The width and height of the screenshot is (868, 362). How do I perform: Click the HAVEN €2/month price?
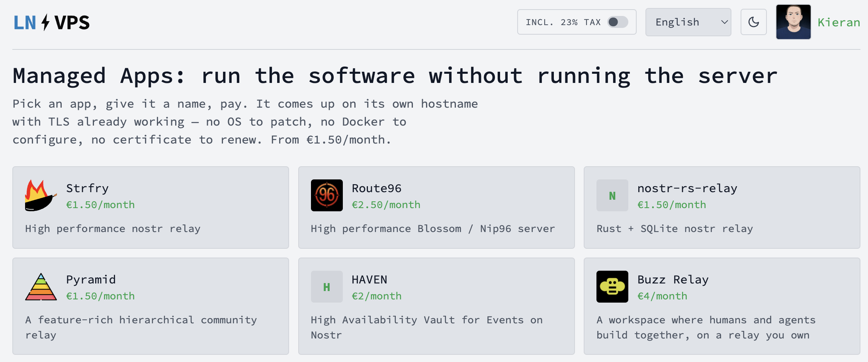pos(377,296)
